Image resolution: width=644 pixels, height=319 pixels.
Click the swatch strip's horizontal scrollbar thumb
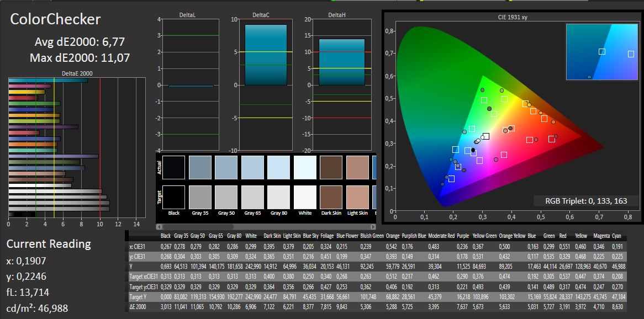(x=198, y=227)
